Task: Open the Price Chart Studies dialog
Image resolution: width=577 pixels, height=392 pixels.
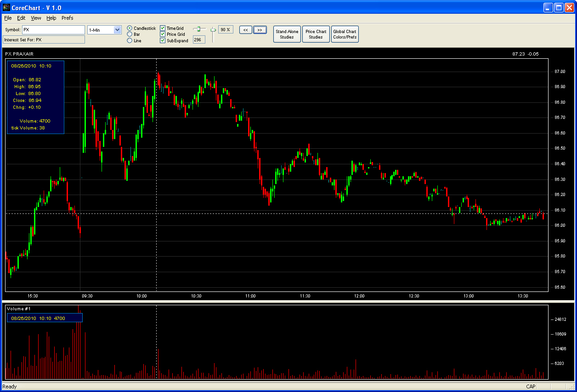Action: pos(316,34)
